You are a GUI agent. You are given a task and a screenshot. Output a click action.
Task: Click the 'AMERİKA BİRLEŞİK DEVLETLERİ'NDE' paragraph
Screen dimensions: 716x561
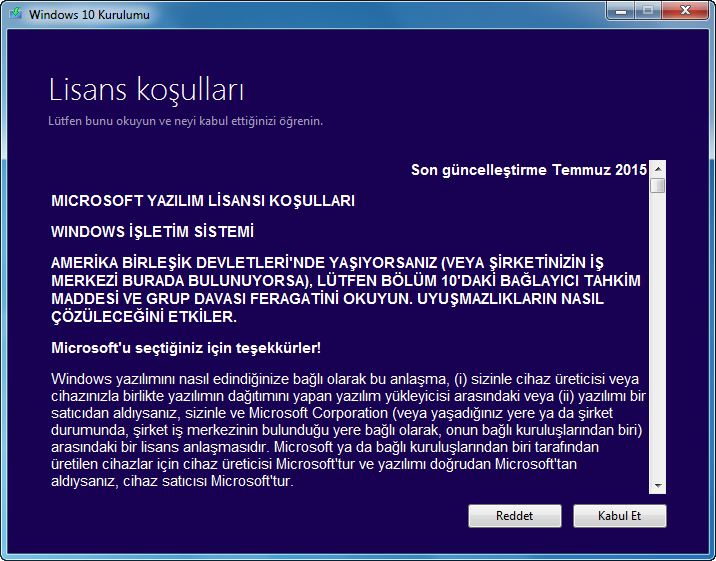click(x=346, y=289)
